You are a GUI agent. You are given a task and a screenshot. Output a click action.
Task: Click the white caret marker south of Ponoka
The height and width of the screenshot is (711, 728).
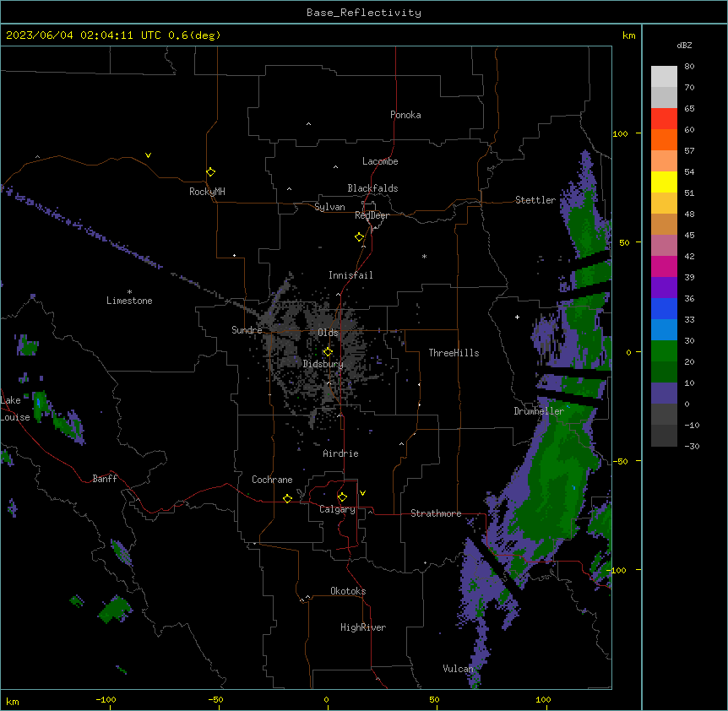[309, 124]
